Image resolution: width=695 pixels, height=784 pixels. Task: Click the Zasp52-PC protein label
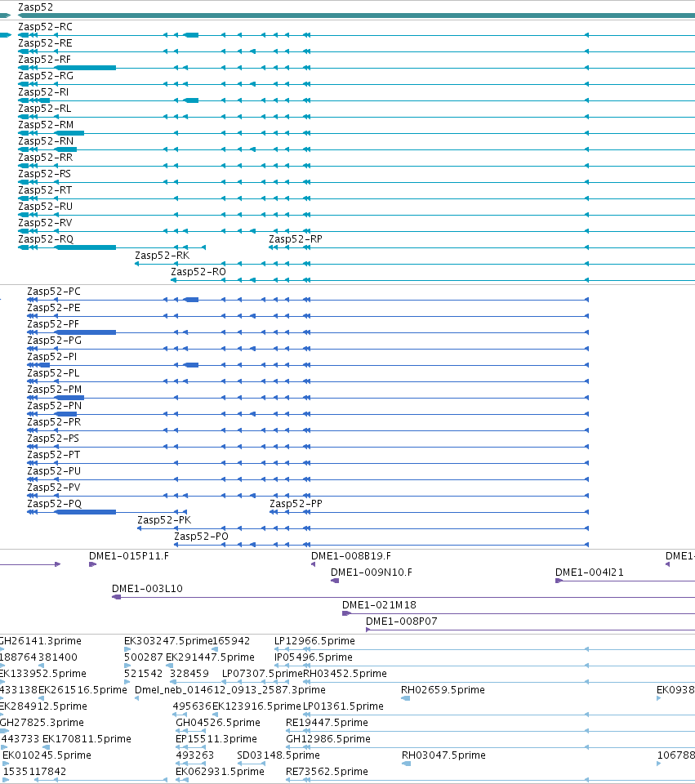(x=54, y=292)
